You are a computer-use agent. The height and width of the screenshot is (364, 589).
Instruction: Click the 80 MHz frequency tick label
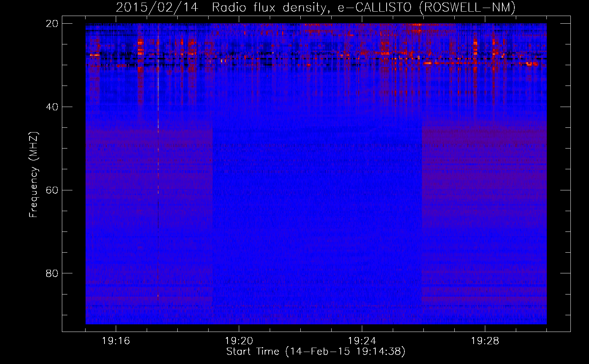[52, 273]
